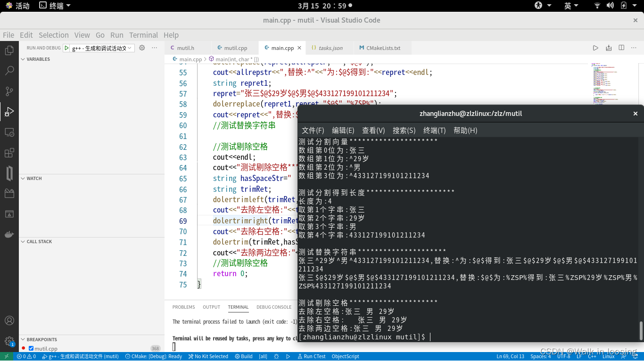Click UTF-8 encoding in status bar

point(563,357)
